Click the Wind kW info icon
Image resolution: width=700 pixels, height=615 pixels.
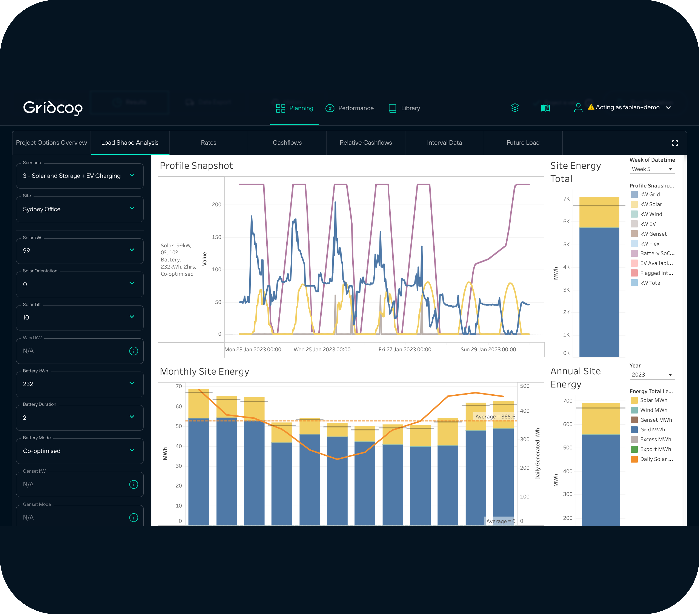pos(134,351)
